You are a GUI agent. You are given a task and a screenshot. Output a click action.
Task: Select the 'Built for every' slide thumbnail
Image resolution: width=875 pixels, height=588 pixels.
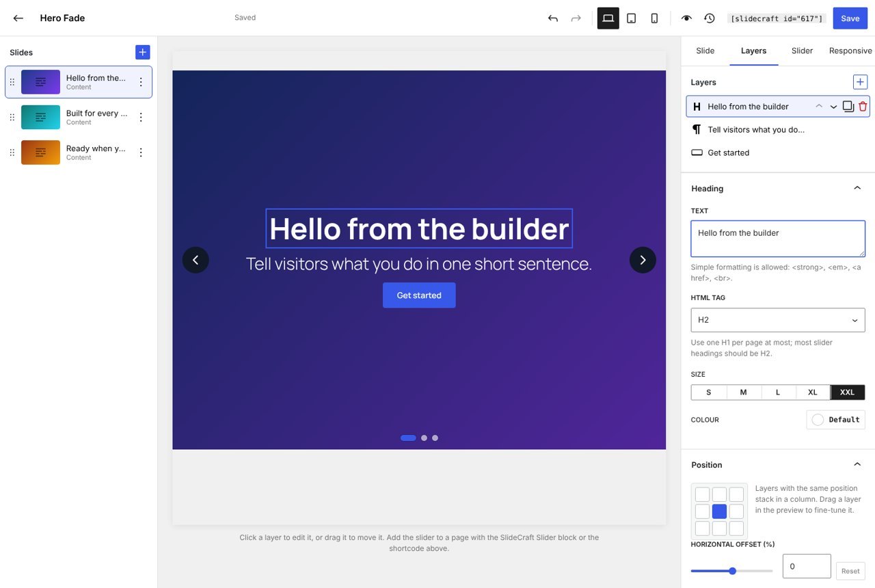coord(40,117)
